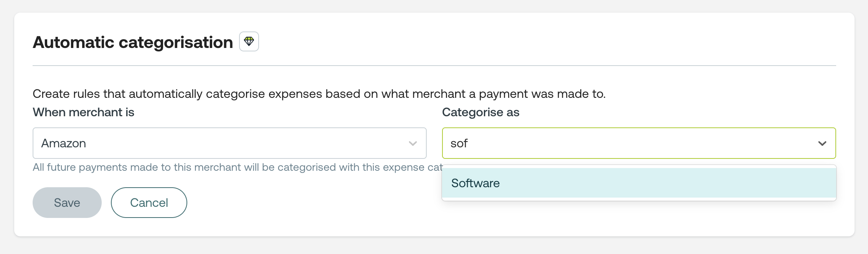868x254 pixels.
Task: Save the categorisation rule
Action: coord(67,203)
